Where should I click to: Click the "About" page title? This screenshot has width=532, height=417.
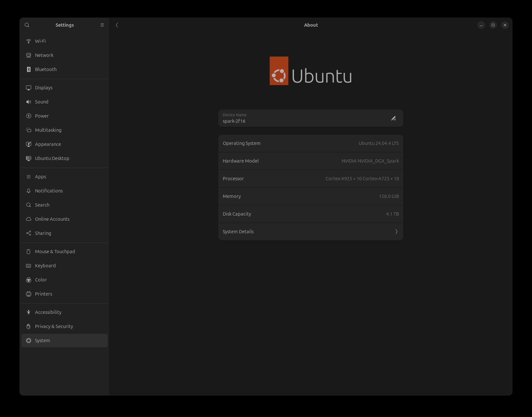[311, 25]
